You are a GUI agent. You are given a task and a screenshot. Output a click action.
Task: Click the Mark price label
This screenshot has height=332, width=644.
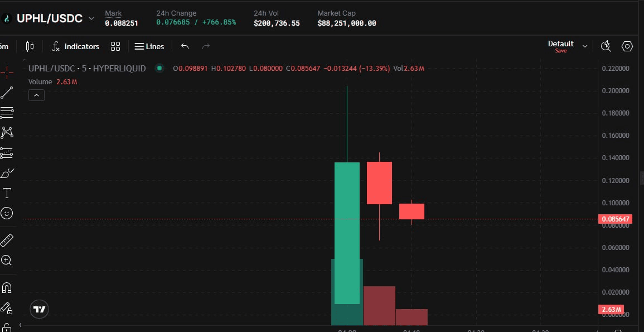pyautogui.click(x=113, y=13)
